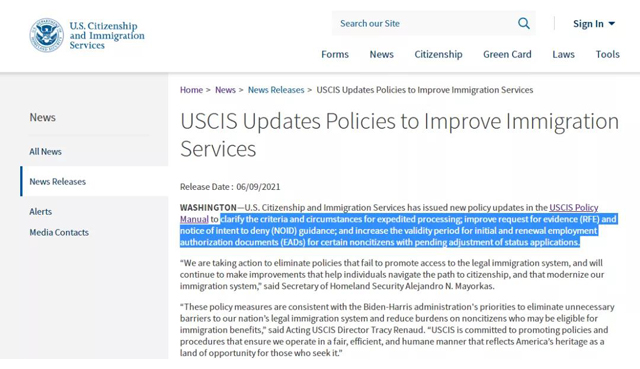Open Alerts in the sidebar
This screenshot has width=640, height=369.
tap(40, 211)
